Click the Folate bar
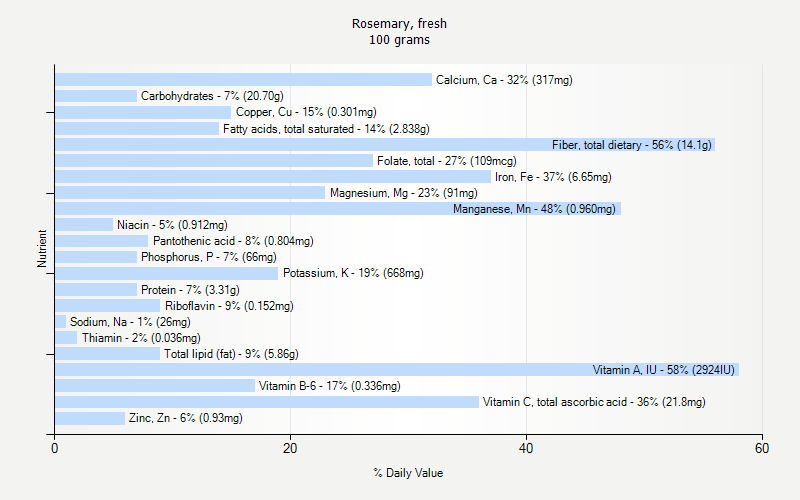 [x=214, y=161]
